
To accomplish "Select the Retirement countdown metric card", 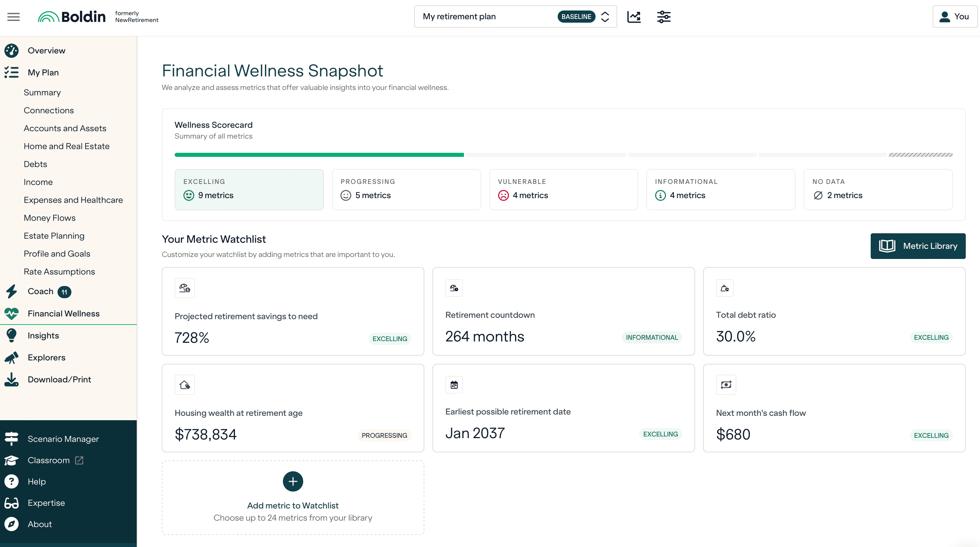I will (563, 311).
